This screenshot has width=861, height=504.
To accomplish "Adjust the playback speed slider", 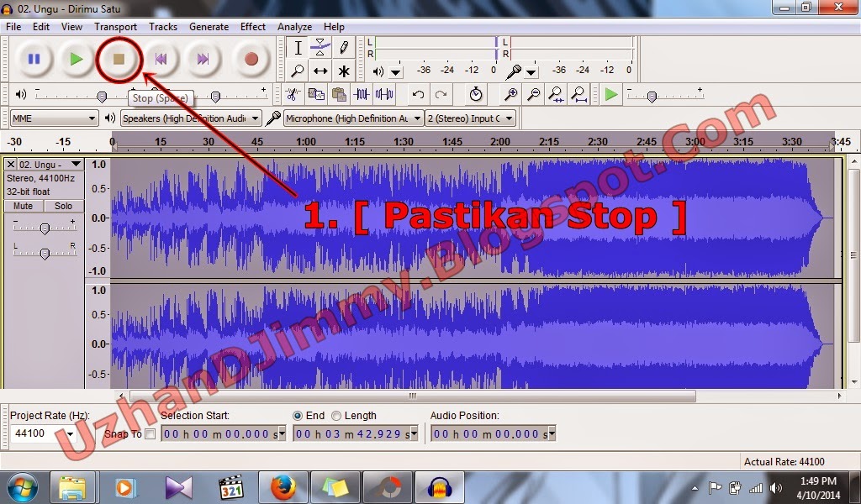I will coord(652,97).
